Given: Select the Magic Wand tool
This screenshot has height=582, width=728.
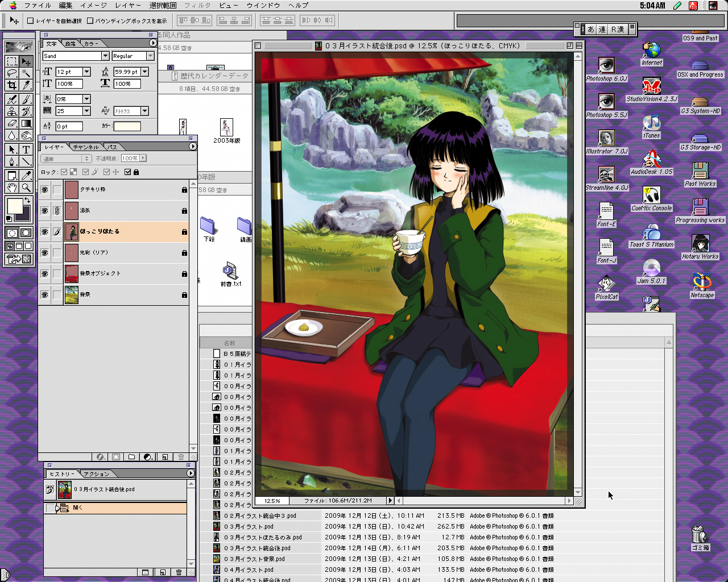Looking at the screenshot, I should click(x=26, y=73).
